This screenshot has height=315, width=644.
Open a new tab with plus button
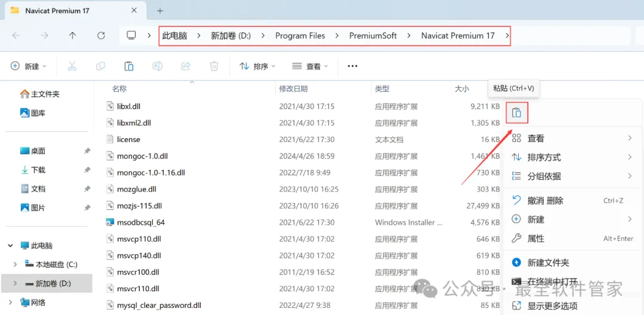[160, 11]
